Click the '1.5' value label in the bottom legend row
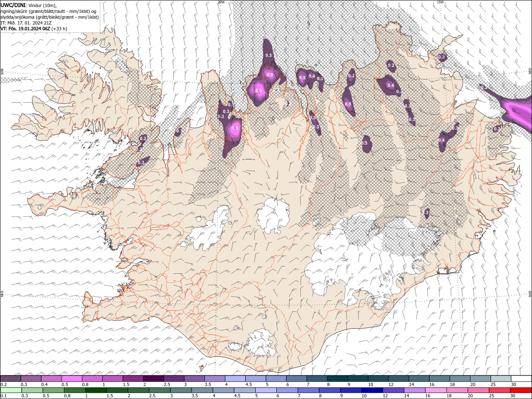 coord(110,396)
